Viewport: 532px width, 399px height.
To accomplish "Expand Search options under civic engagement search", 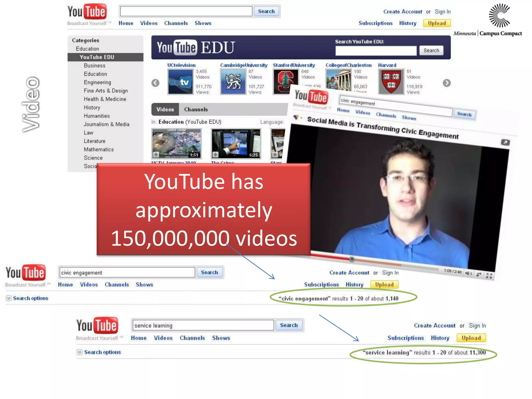I will (27, 298).
